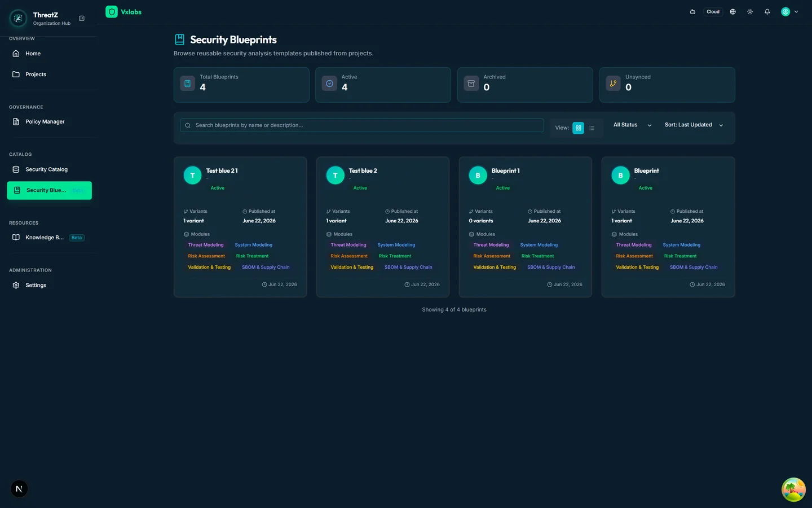The width and height of the screenshot is (812, 508).
Task: Click the Active stat check icon
Action: pyautogui.click(x=329, y=84)
